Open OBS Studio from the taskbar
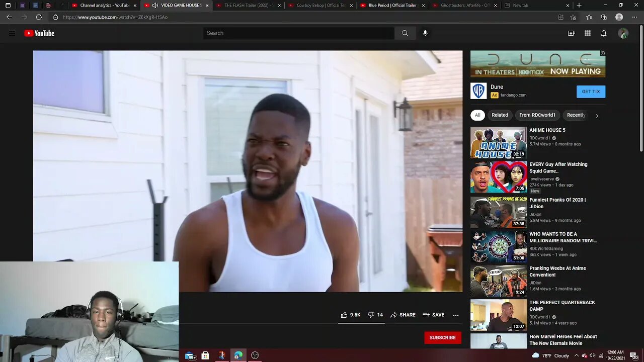Screen dimensions: 644x362 (x=255, y=355)
